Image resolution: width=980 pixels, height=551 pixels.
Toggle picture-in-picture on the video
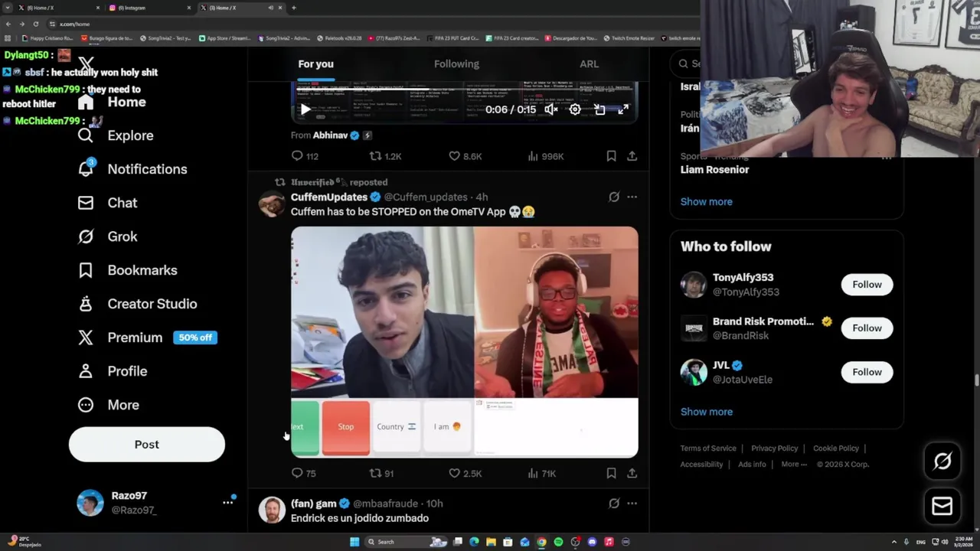[x=599, y=109]
